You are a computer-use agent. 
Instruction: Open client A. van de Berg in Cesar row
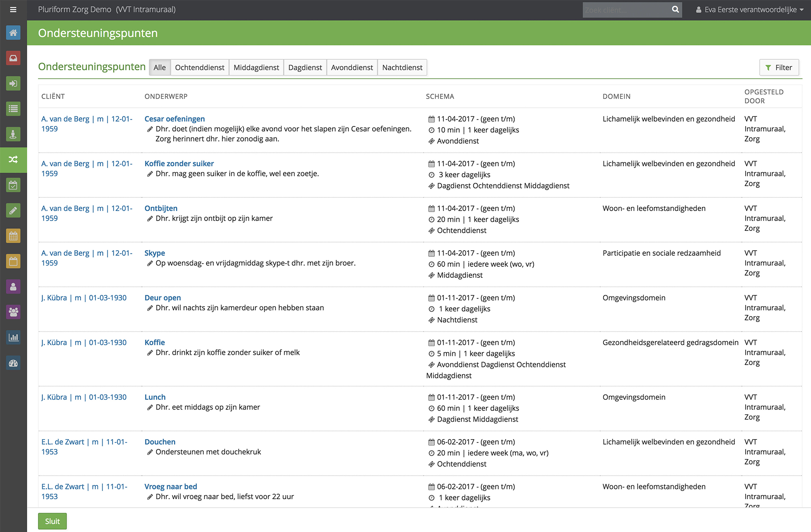87,124
